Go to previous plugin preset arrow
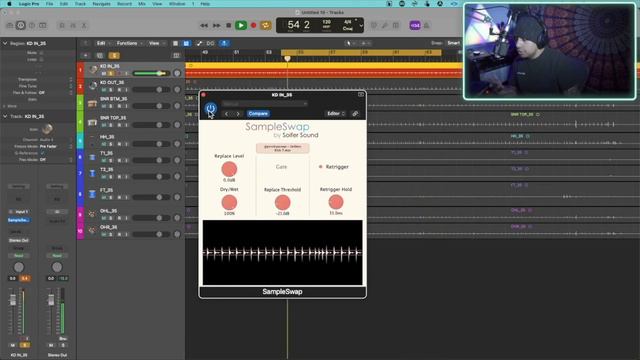 pos(227,114)
